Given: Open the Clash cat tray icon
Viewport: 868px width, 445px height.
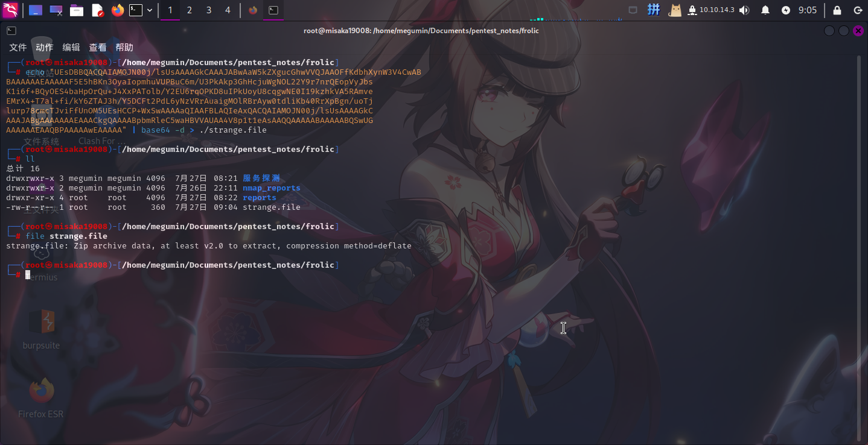Looking at the screenshot, I should (675, 10).
